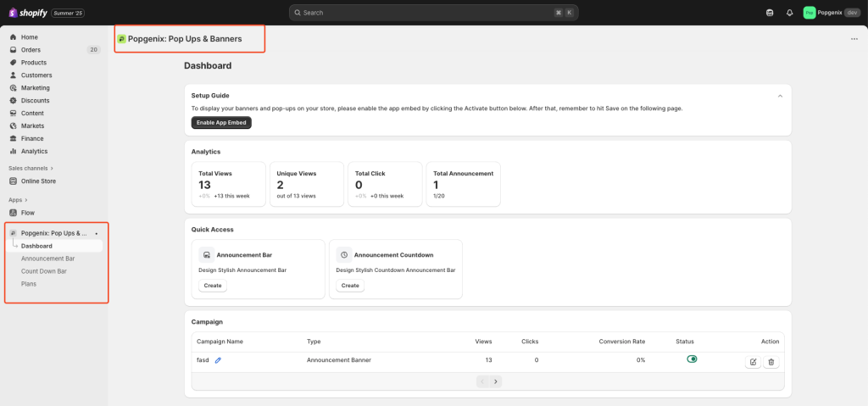Image resolution: width=868 pixels, height=406 pixels.
Task: Click Enable App Embed button
Action: (221, 122)
